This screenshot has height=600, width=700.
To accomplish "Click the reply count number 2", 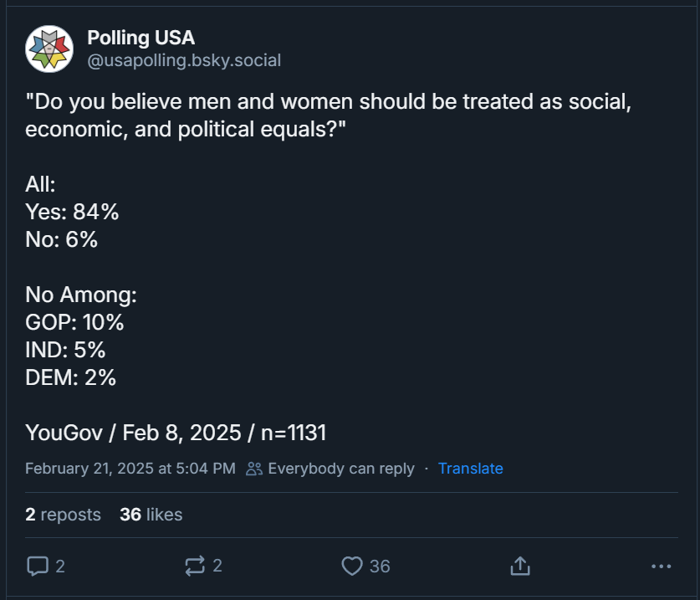I will point(60,566).
